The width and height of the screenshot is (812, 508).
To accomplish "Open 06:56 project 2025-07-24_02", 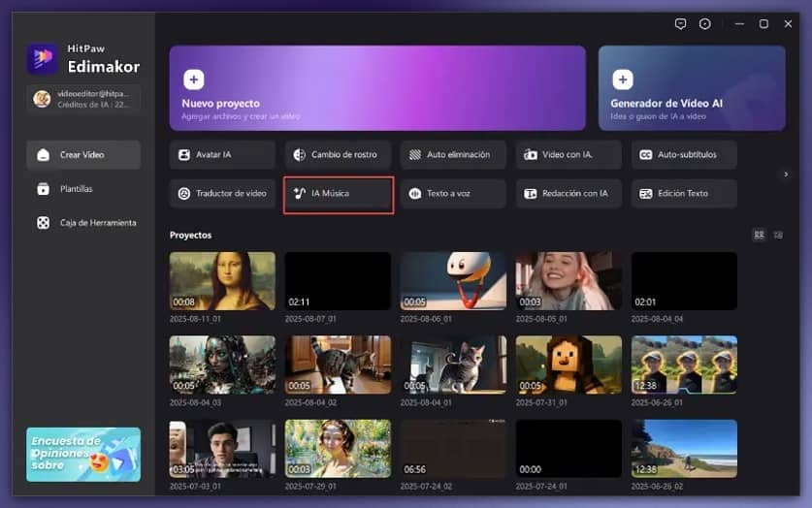I will (453, 449).
